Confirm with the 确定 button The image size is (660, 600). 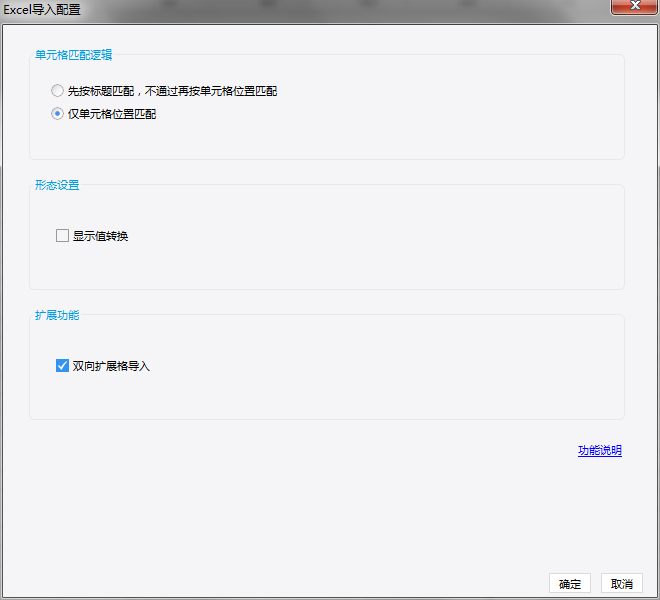[570, 584]
